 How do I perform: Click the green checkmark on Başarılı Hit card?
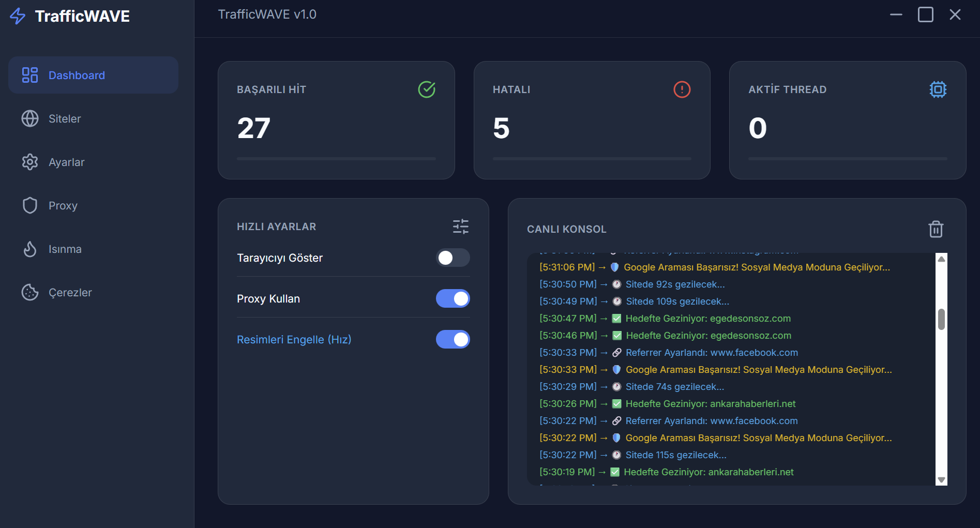click(x=427, y=89)
